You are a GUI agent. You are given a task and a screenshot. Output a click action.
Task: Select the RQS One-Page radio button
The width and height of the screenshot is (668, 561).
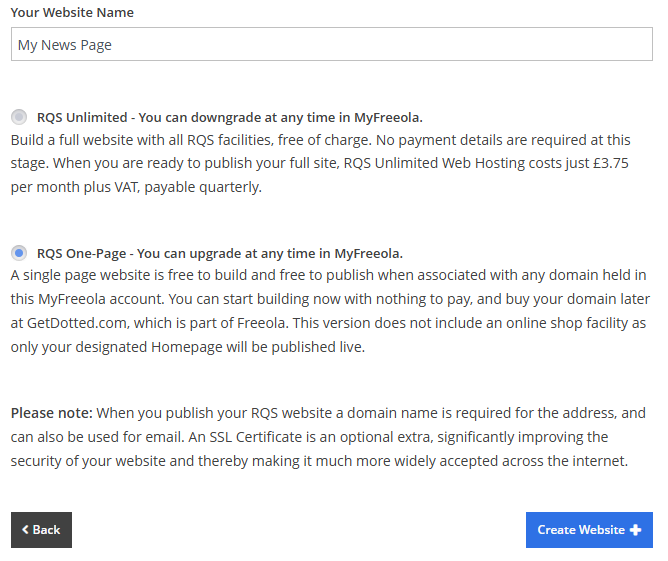point(19,253)
